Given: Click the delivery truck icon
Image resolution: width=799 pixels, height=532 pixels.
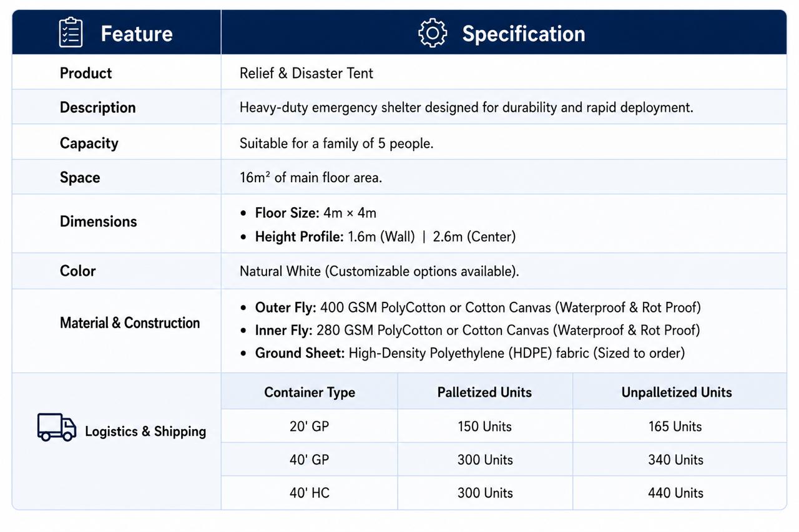Looking at the screenshot, I should pos(57,427).
